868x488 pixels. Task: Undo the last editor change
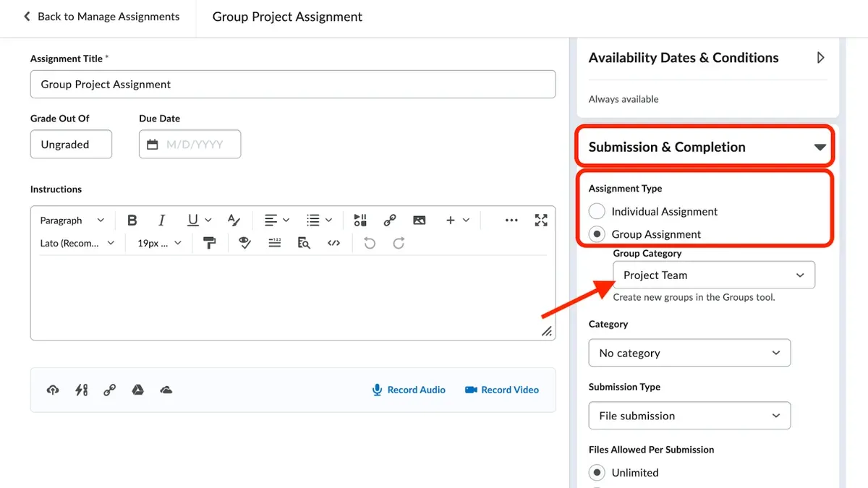(370, 244)
